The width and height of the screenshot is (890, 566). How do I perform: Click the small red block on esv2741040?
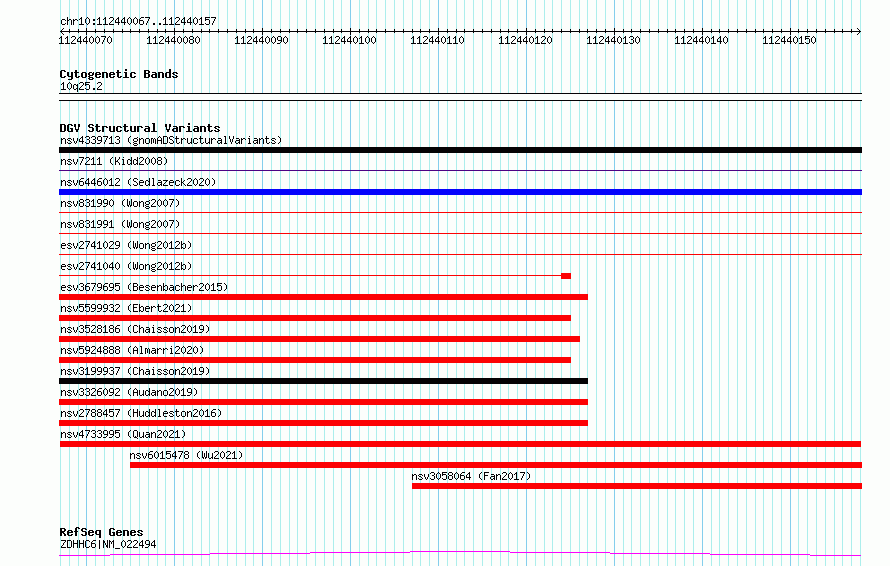(566, 276)
